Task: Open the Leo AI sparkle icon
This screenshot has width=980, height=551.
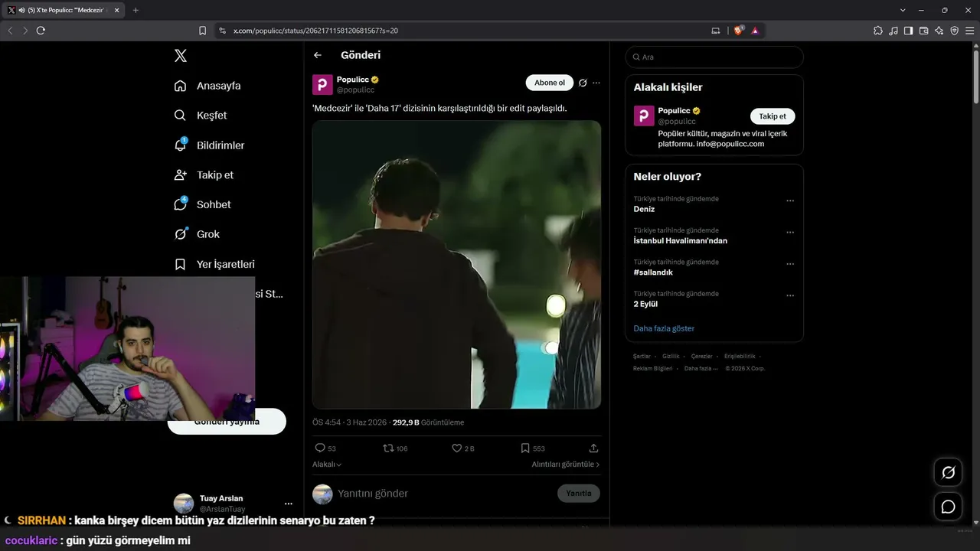Action: [x=939, y=31]
